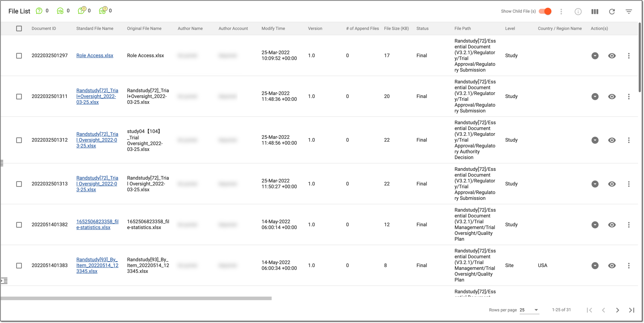Refresh the file list
Screen dimensions: 644x323
[x=612, y=12]
